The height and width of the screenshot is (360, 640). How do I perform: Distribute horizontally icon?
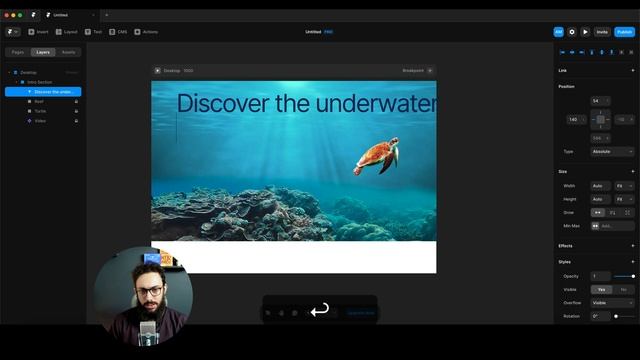point(621,52)
